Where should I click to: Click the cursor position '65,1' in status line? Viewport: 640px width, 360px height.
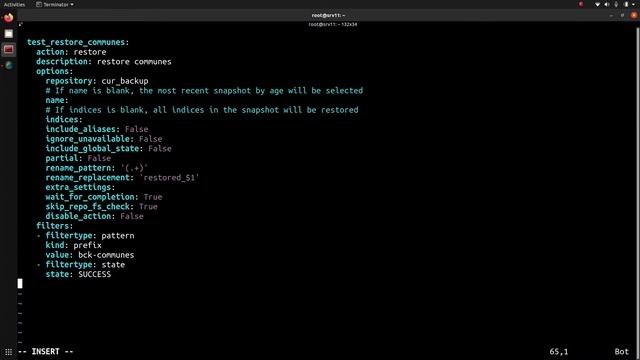point(558,351)
